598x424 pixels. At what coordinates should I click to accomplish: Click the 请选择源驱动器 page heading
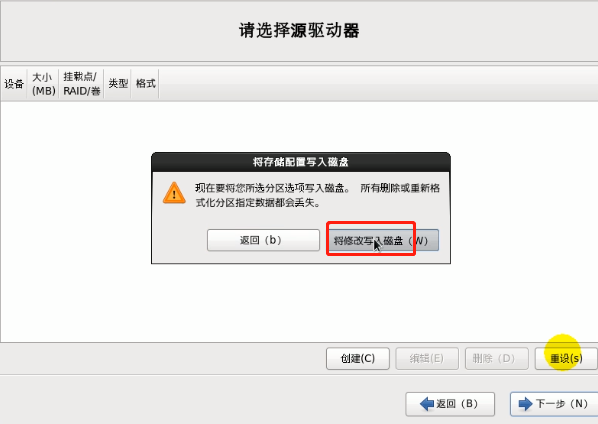pyautogui.click(x=299, y=31)
